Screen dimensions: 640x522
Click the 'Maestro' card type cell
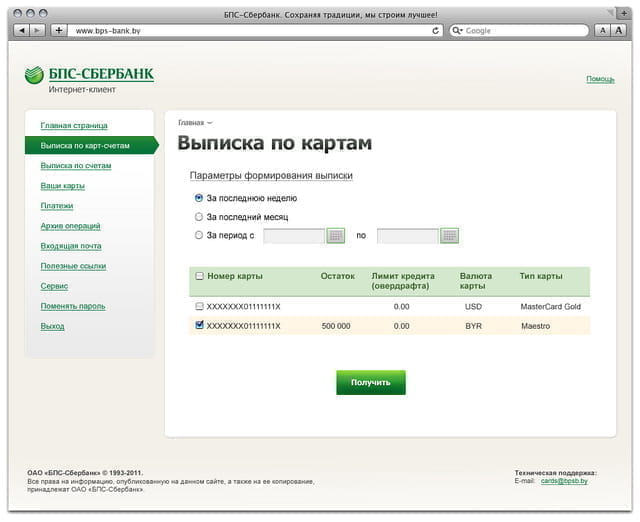(x=536, y=326)
